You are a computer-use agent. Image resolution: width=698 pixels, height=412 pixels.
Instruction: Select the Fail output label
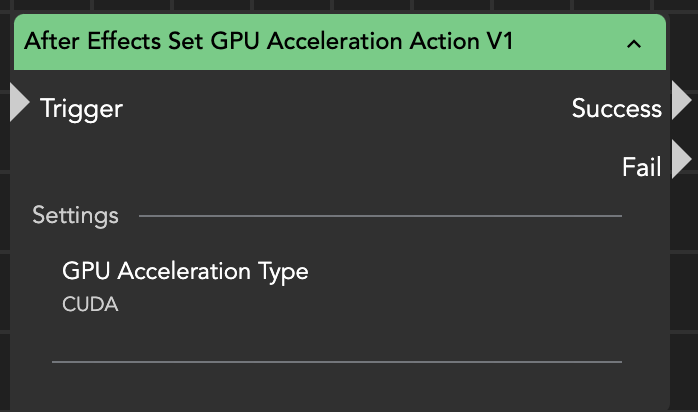coord(641,166)
